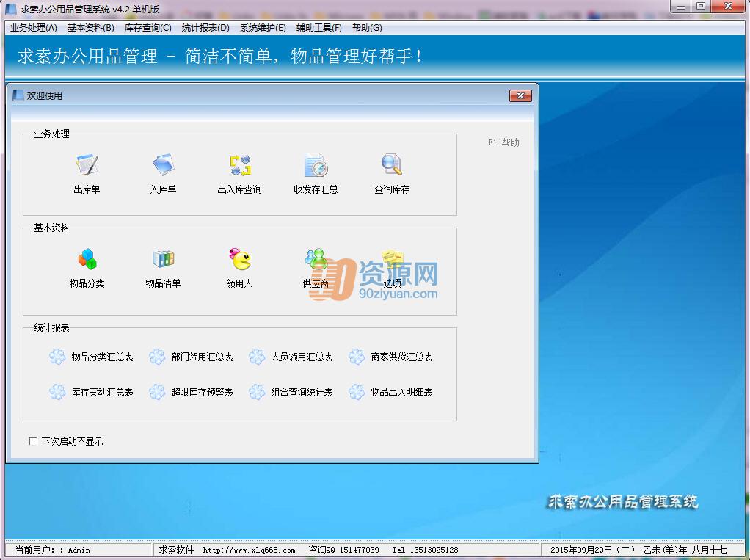Open 物品分类汇总表 report link
This screenshot has width=750, height=560.
tap(102, 357)
